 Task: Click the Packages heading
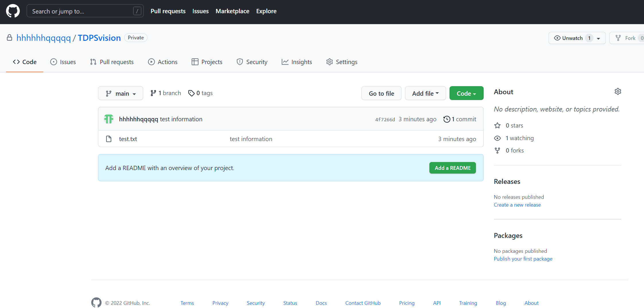coord(508,236)
